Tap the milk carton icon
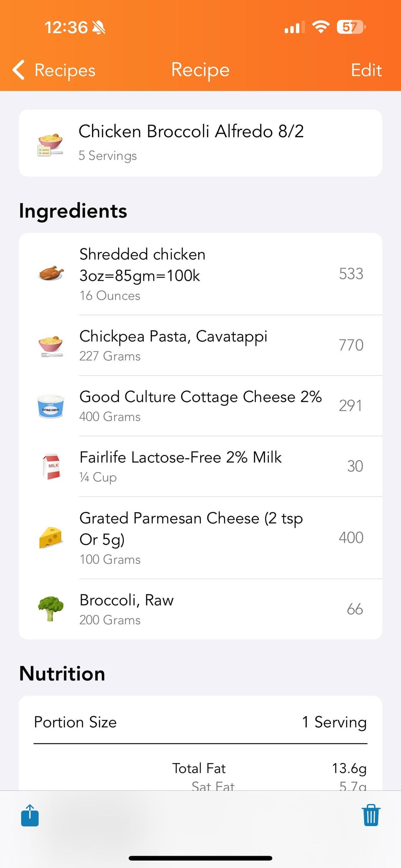401x868 pixels. coord(51,466)
